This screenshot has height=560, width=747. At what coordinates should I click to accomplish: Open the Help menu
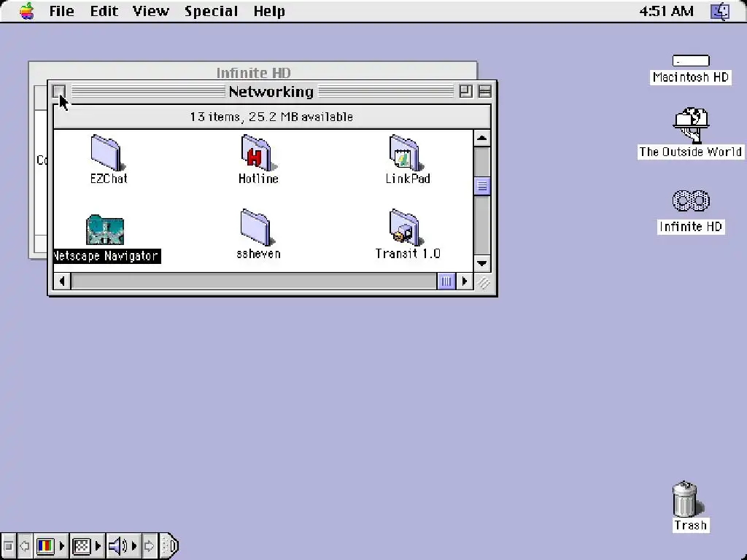pyautogui.click(x=269, y=11)
